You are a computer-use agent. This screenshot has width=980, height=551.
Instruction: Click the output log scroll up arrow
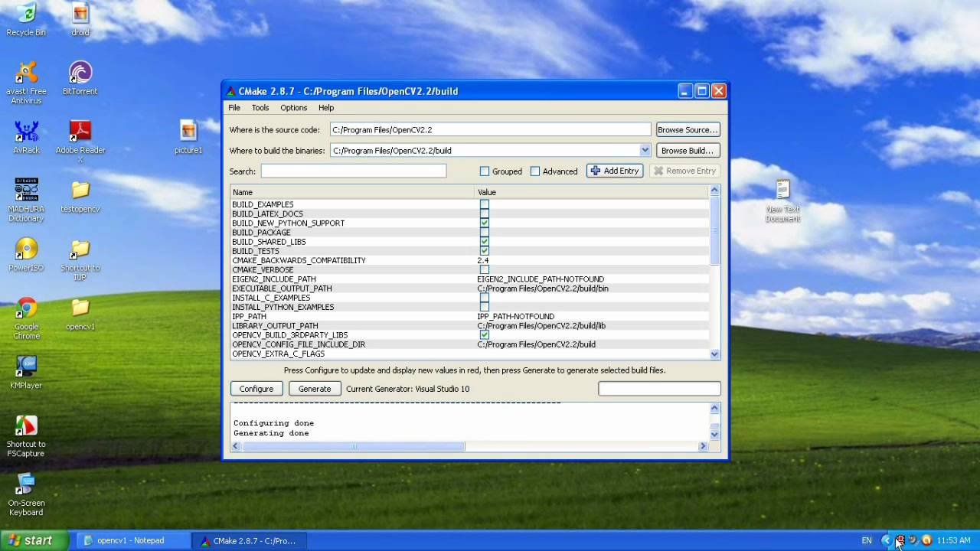[x=714, y=408]
